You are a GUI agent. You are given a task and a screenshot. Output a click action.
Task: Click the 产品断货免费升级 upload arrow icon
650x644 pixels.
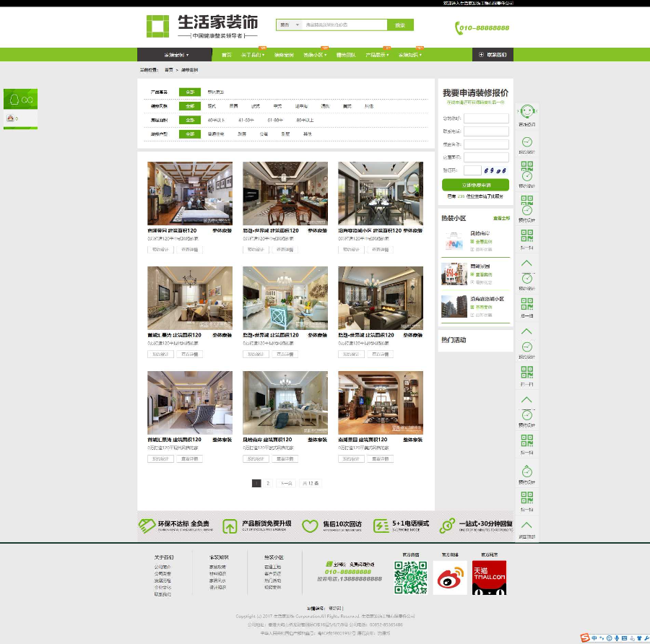230,526
